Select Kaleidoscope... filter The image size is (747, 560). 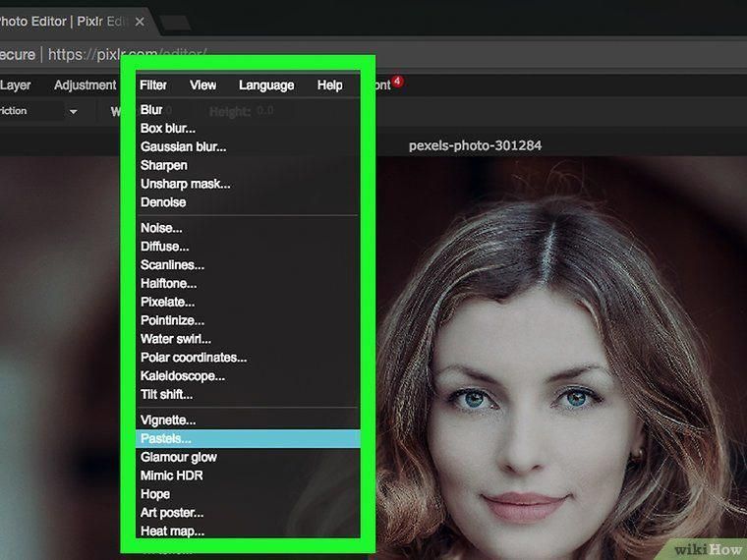point(248,376)
